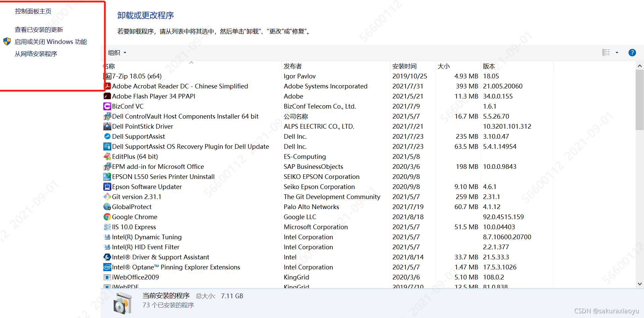Open the 组织 dropdown menu
The width and height of the screenshot is (644, 318).
(x=117, y=53)
